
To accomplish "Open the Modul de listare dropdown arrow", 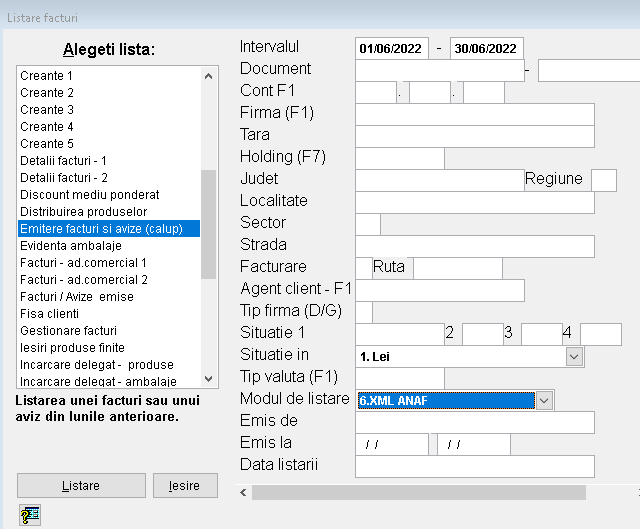I will tap(544, 400).
